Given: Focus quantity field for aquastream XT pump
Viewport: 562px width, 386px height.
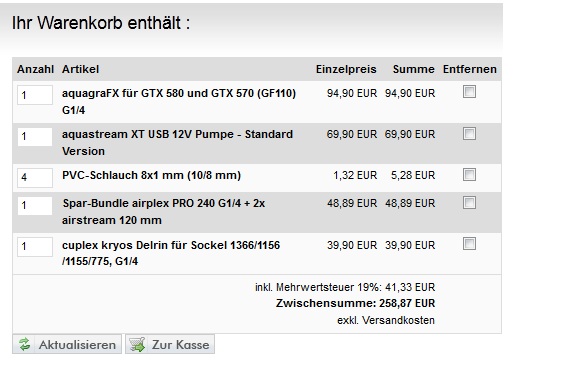Looking at the screenshot, I should 35,137.
